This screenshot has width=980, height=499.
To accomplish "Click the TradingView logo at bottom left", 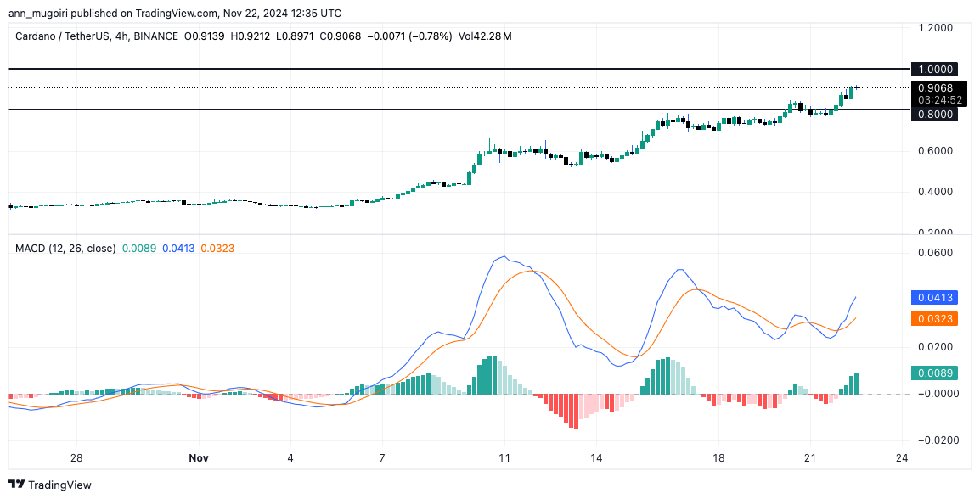I will click(50, 485).
